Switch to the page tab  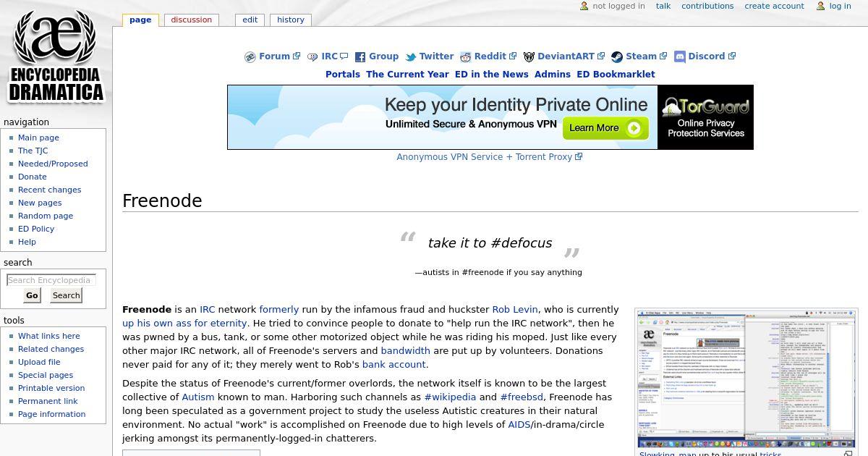140,20
